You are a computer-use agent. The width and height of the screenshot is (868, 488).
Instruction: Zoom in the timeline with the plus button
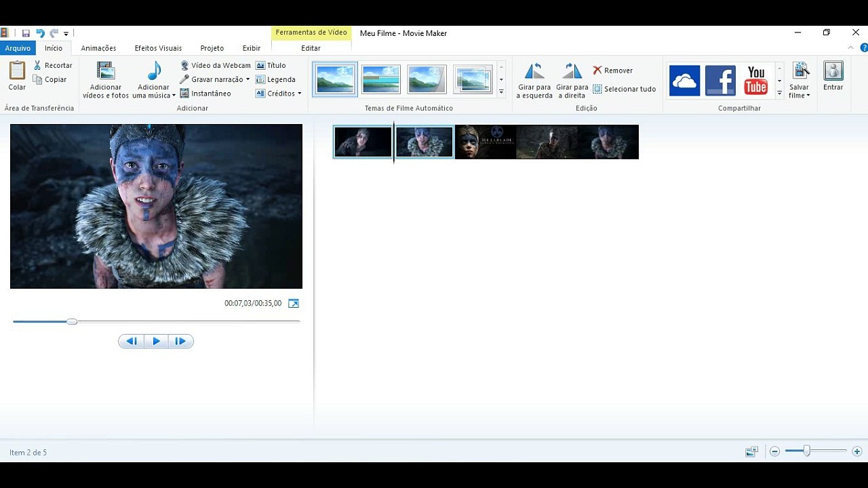coord(857,451)
